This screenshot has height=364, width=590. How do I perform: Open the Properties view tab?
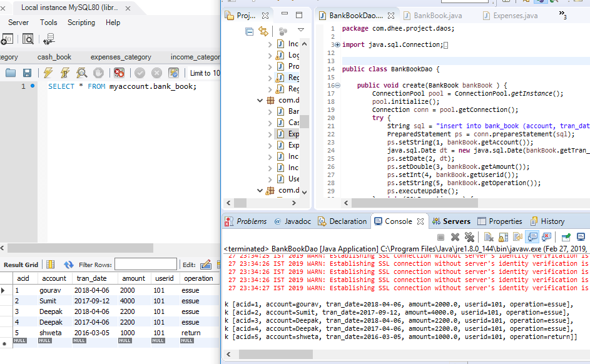tap(500, 221)
